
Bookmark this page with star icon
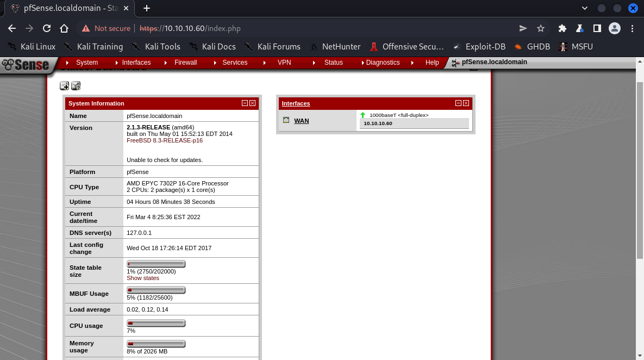541,28
